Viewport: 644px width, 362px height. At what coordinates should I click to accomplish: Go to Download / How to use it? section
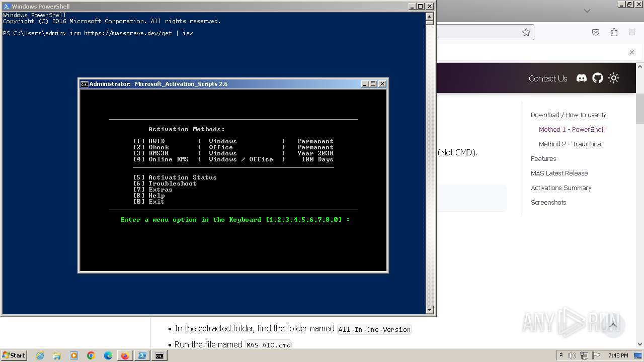569,115
